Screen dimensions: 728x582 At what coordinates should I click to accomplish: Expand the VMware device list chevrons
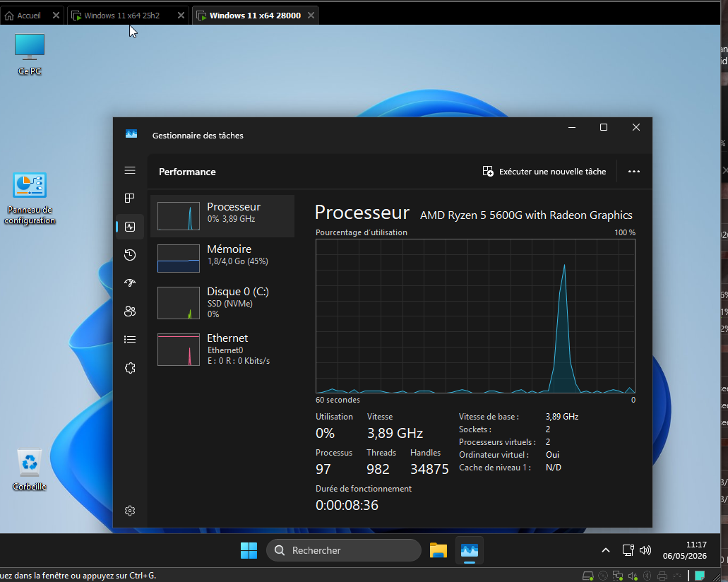tap(676, 576)
